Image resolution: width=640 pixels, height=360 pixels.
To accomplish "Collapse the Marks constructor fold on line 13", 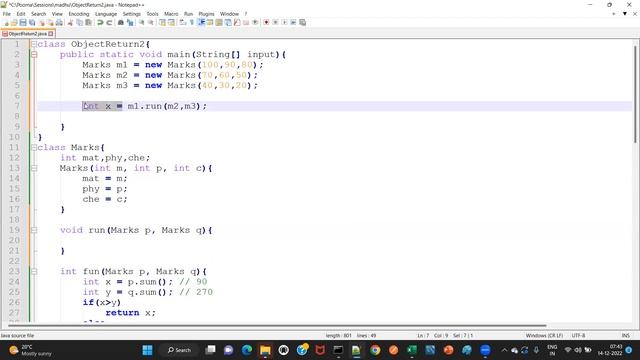I will click(34, 168).
